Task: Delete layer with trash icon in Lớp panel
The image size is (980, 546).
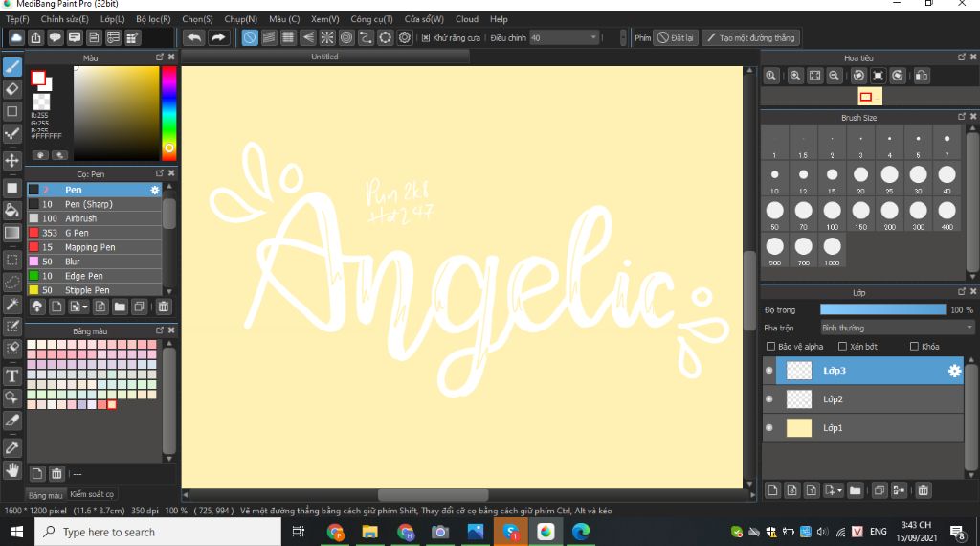Action: click(924, 490)
